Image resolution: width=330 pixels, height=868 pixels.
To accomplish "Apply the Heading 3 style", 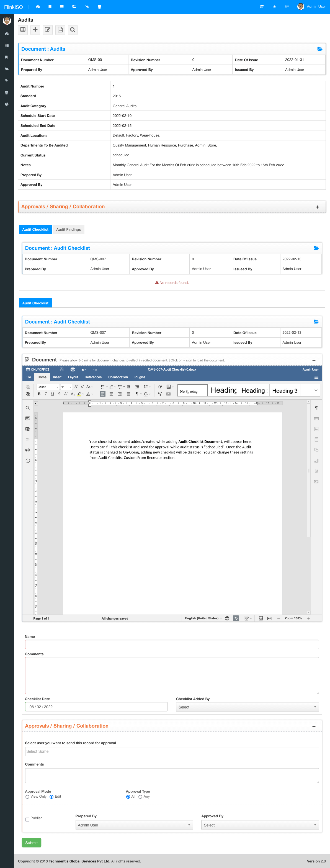I will pos(285,391).
